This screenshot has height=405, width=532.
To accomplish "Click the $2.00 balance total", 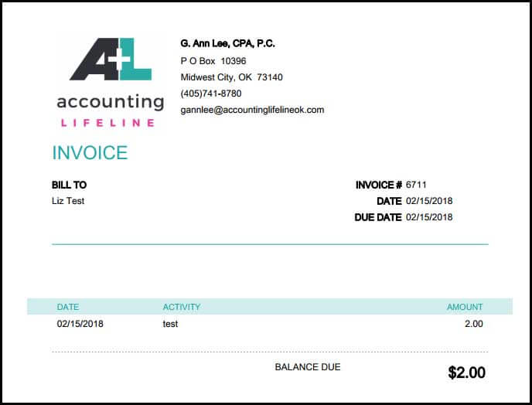I will (466, 373).
